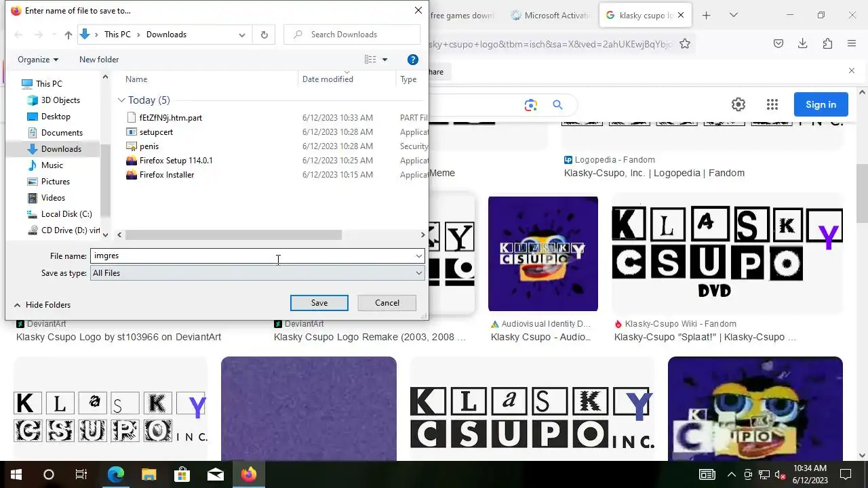Image resolution: width=868 pixels, height=488 pixels.
Task: Click the Search Downloads field
Action: click(x=352, y=35)
